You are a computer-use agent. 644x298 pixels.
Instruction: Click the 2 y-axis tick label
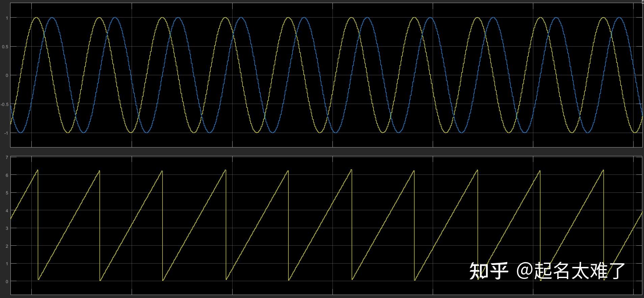(7, 246)
